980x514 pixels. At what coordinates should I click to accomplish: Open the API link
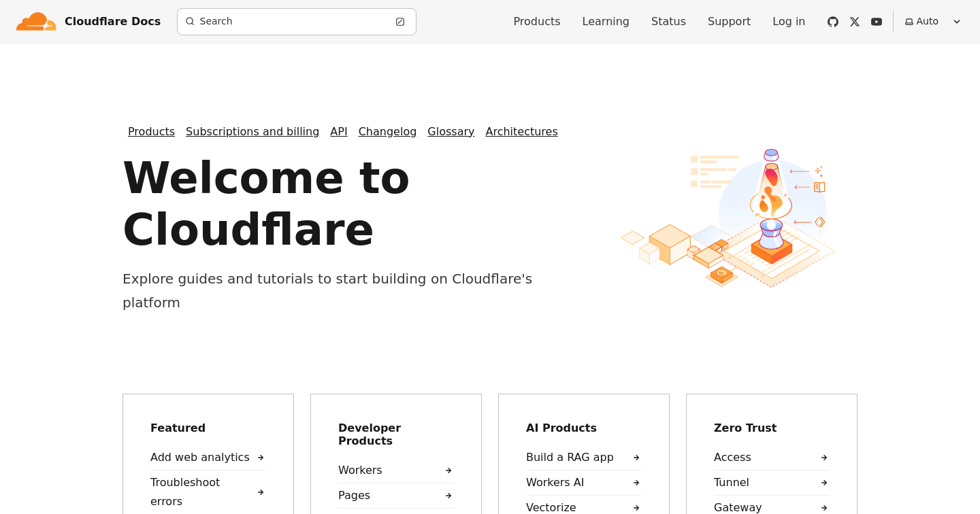pyautogui.click(x=339, y=132)
